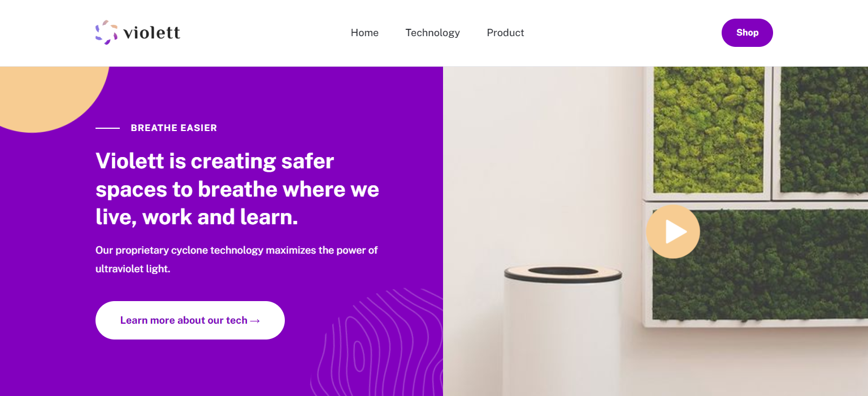Open the Learn more about our tech button

[190, 320]
